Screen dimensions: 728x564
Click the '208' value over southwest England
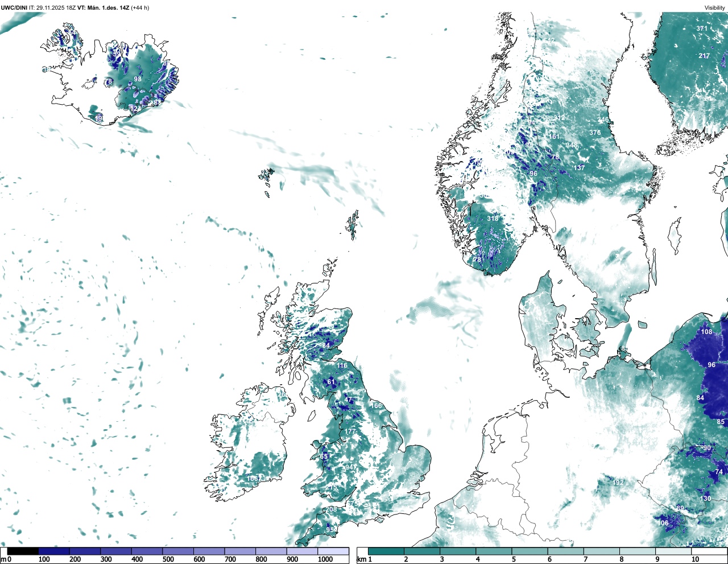332,509
